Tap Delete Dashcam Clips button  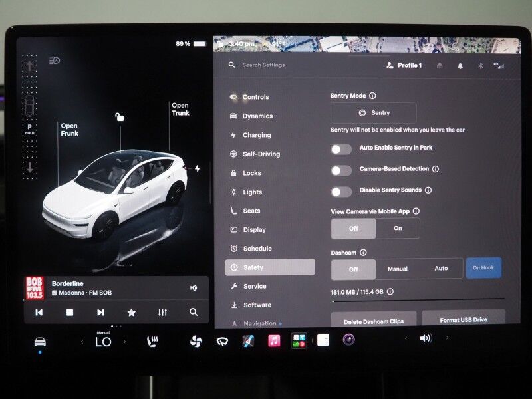pos(374,319)
